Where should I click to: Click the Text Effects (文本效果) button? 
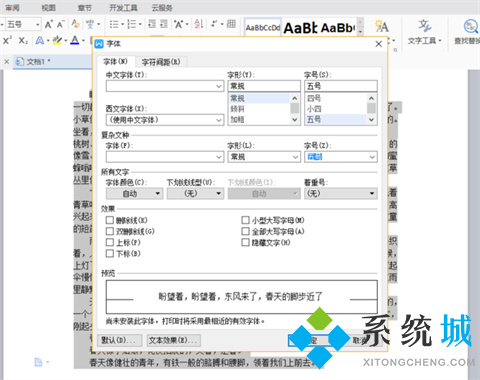point(174,340)
